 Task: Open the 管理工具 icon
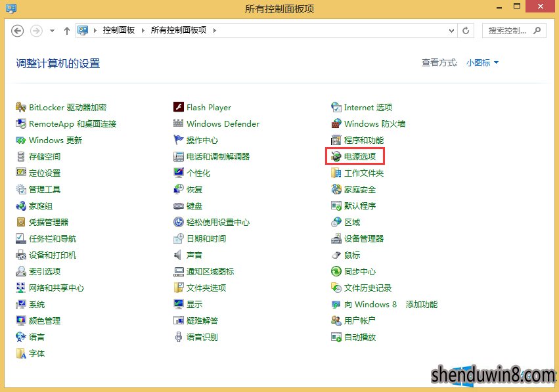pyautogui.click(x=20, y=189)
